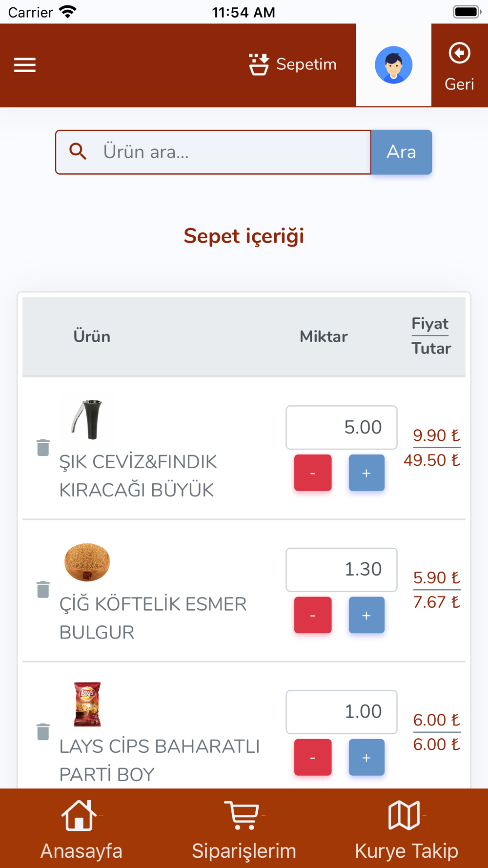
Task: Edit the 5.00 quantity field
Action: tap(342, 427)
